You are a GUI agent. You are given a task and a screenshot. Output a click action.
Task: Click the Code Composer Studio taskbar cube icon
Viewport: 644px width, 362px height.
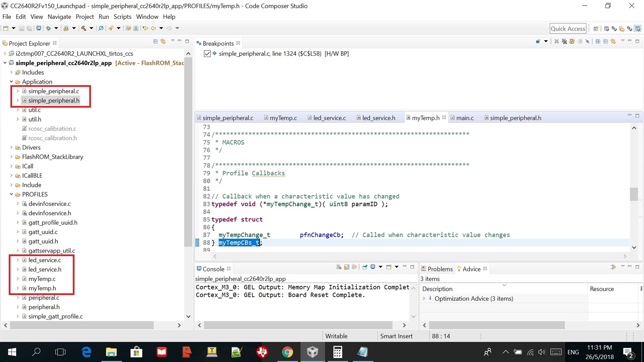tap(312, 352)
